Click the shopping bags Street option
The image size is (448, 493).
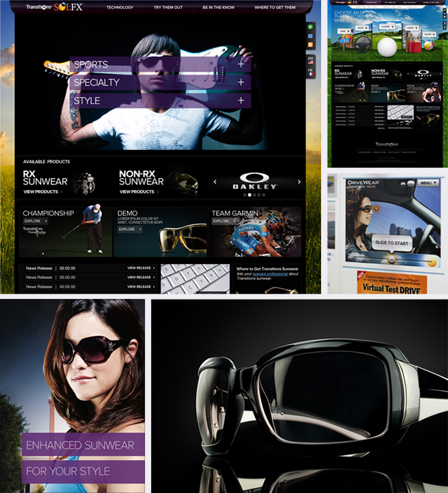click(414, 46)
